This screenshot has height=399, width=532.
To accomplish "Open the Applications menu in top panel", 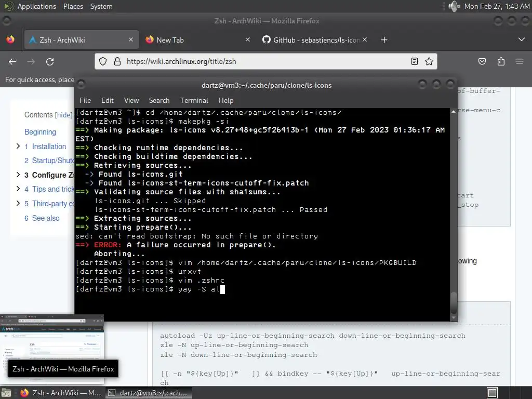I will pyautogui.click(x=37, y=6).
